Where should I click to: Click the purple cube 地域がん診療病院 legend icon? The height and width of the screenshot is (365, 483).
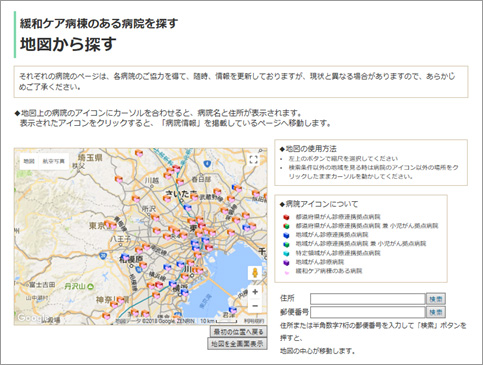point(286,262)
